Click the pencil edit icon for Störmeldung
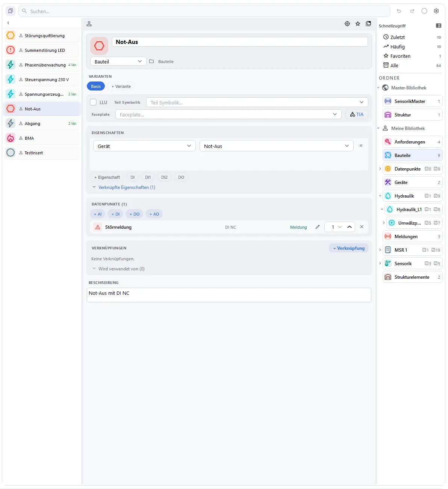Screen dimensions: 448x489 point(318,227)
